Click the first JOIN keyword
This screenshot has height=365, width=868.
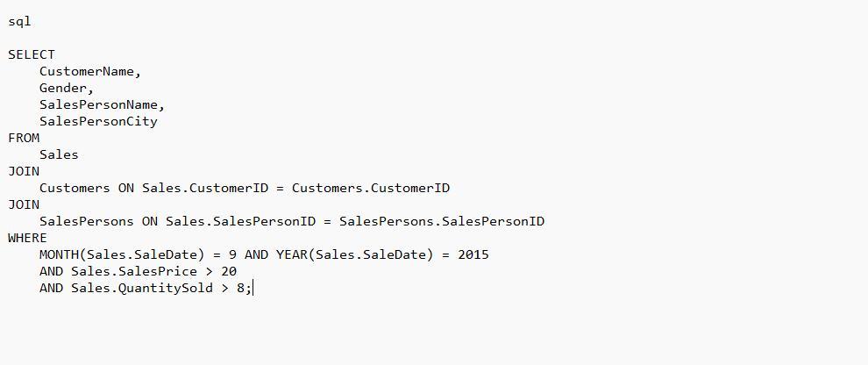click(x=24, y=171)
